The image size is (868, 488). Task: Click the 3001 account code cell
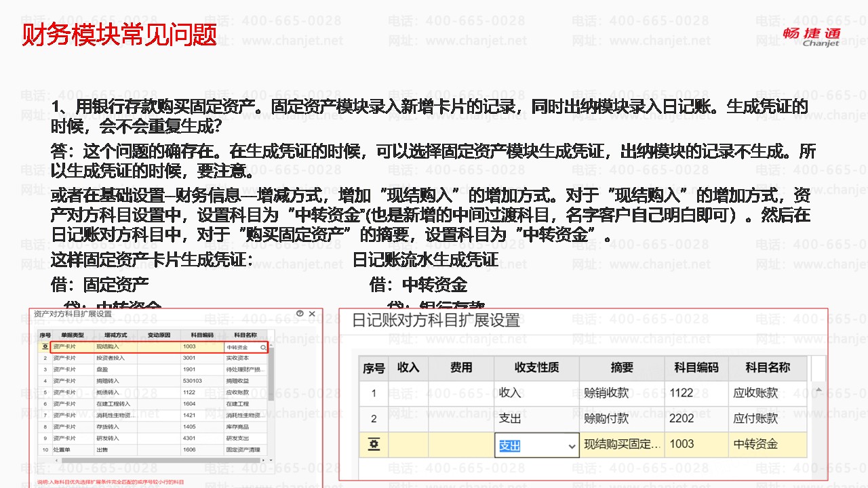(x=202, y=358)
